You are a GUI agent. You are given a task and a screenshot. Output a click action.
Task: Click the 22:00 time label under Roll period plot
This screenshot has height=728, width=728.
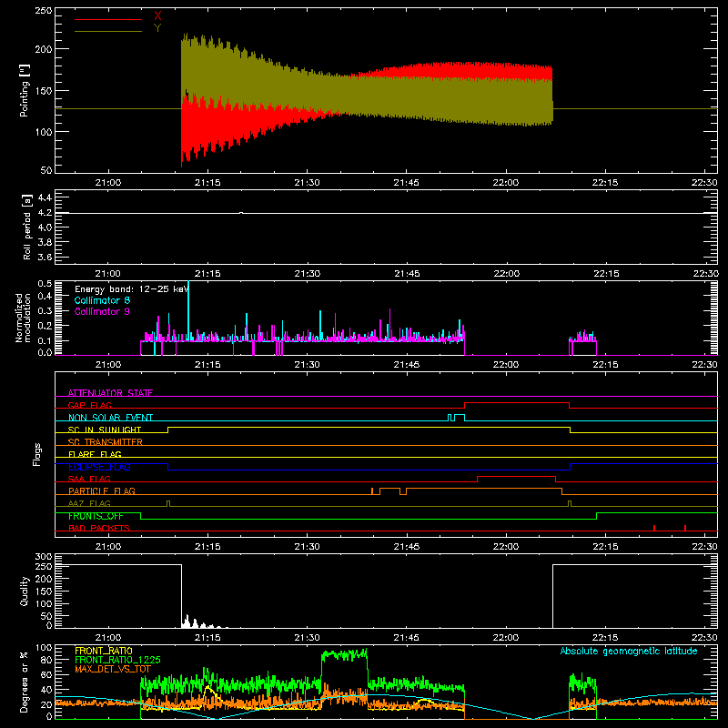pos(506,274)
